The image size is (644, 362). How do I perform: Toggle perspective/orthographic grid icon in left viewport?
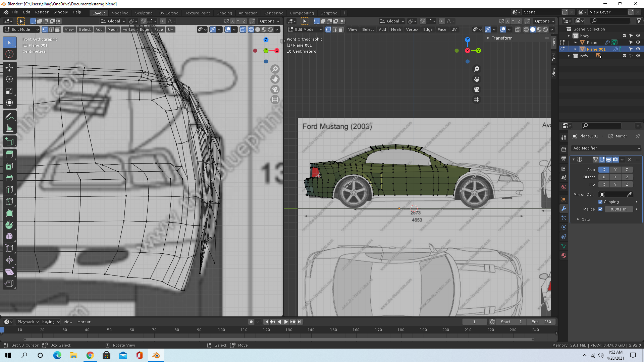(x=275, y=100)
